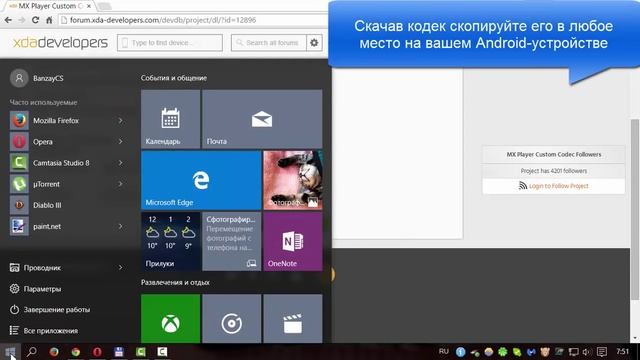Screen dimensions: 640x360
Task: Go to the browser home page
Action: click(x=49, y=20)
